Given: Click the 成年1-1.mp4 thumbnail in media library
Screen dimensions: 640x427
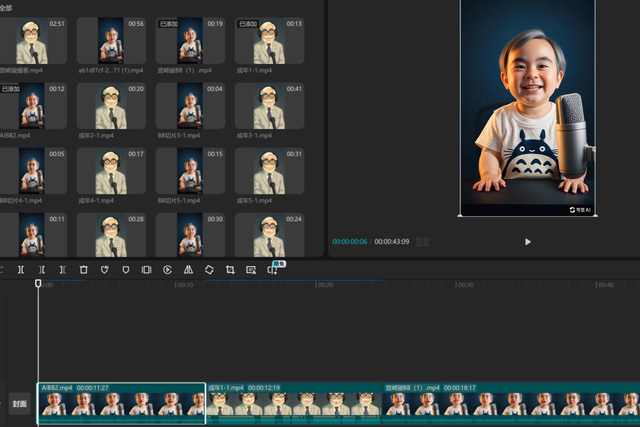Looking at the screenshot, I should tap(268, 40).
